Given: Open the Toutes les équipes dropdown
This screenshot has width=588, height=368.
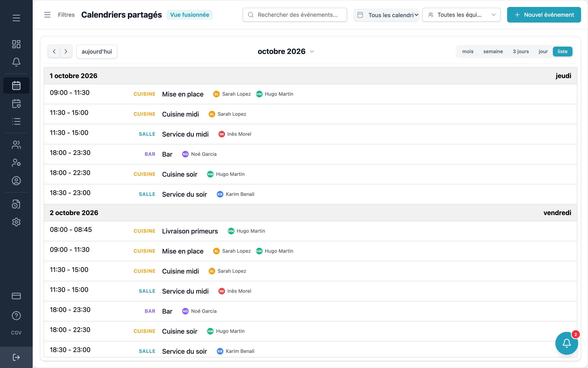Looking at the screenshot, I should tap(461, 15).
